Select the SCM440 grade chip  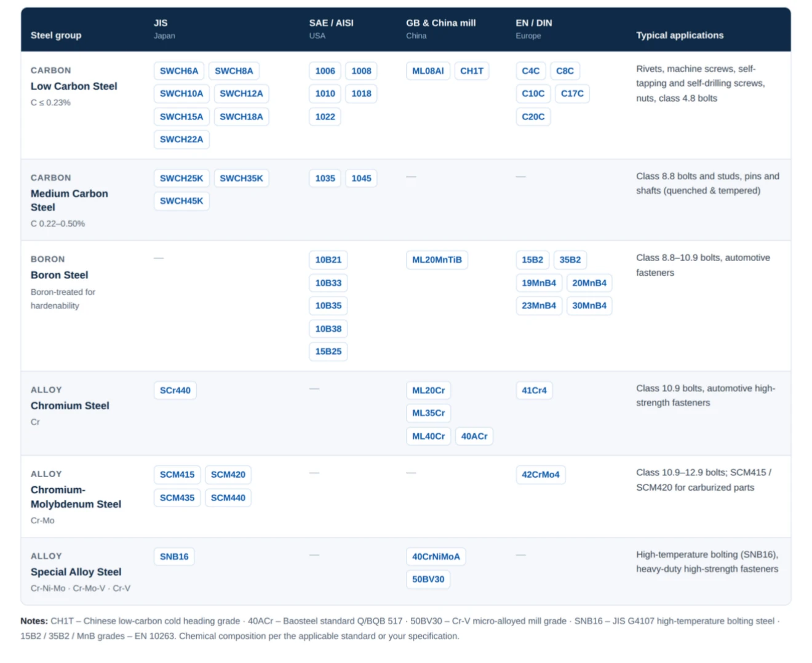pyautogui.click(x=228, y=498)
